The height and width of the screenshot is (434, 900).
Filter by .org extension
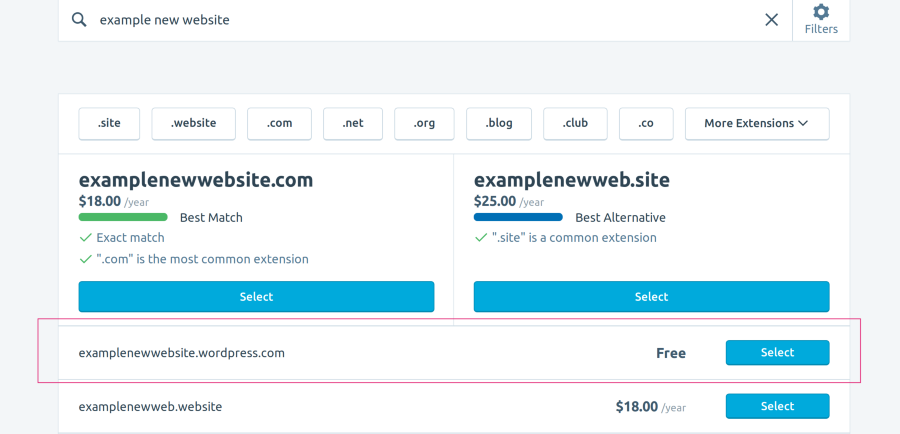click(424, 123)
